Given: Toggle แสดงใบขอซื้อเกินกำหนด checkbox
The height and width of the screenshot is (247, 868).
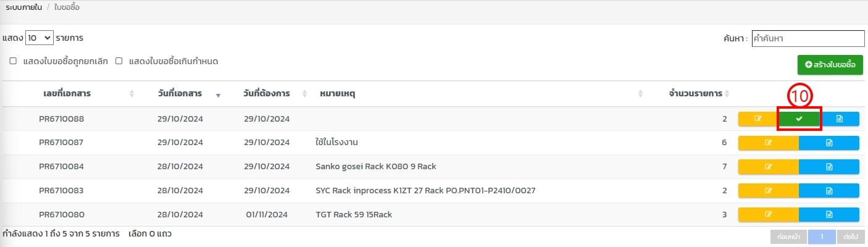Looking at the screenshot, I should [x=119, y=61].
